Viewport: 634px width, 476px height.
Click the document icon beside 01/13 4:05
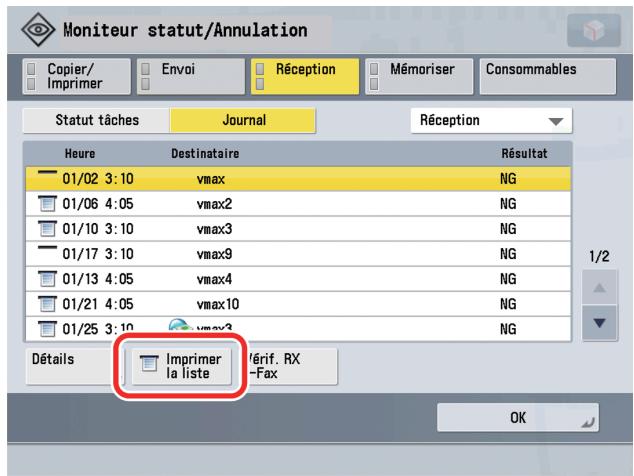point(47,279)
